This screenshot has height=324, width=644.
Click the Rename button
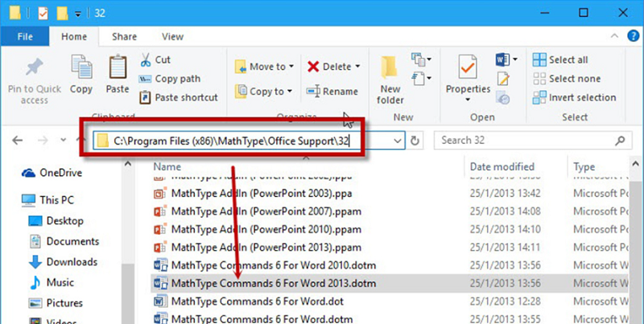332,92
